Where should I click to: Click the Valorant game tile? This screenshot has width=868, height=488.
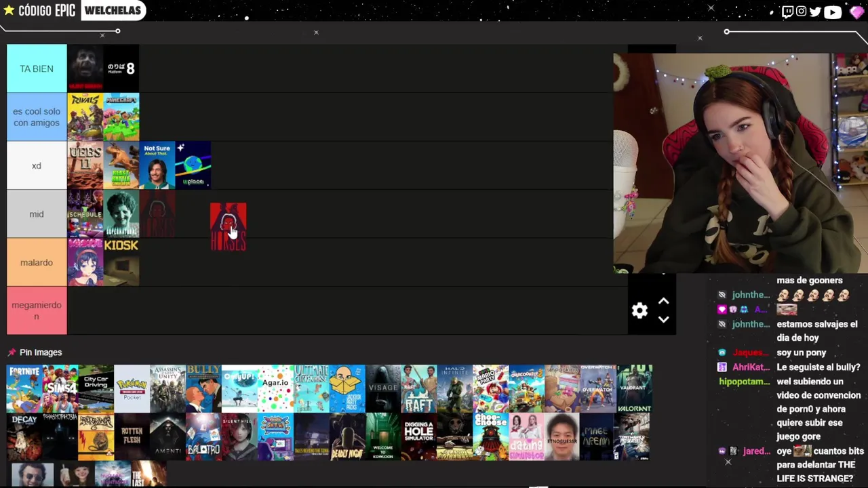point(635,388)
